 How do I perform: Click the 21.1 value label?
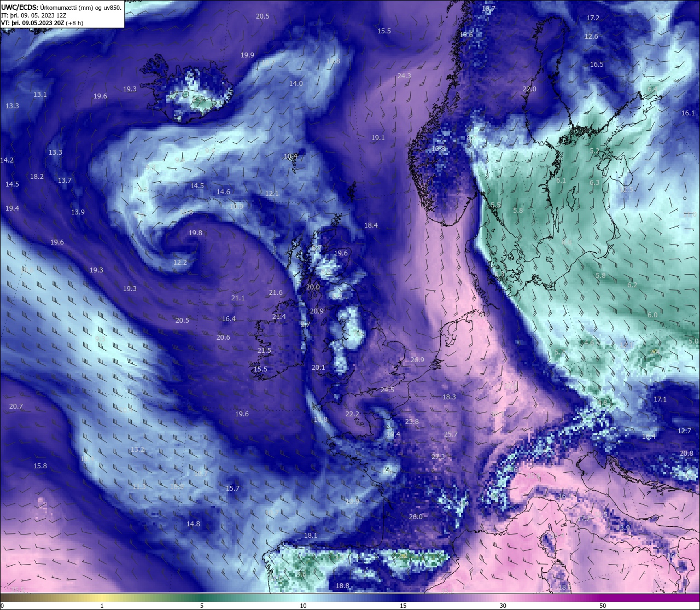click(x=238, y=298)
